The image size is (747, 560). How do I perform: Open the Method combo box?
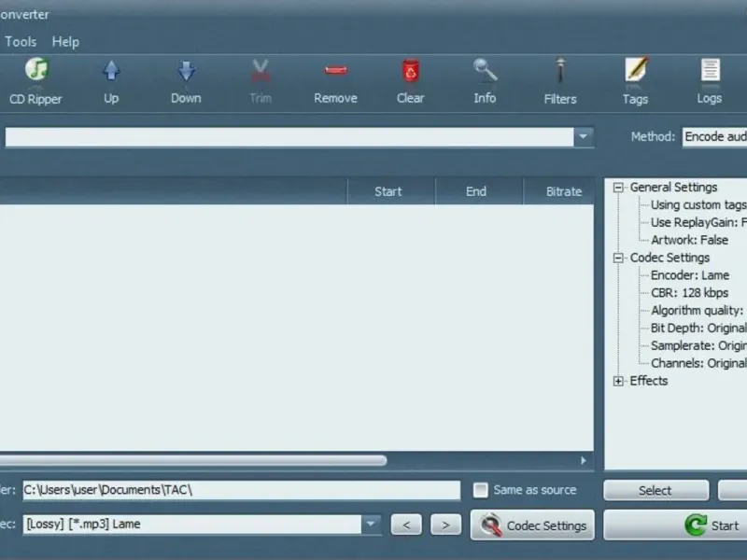click(714, 136)
